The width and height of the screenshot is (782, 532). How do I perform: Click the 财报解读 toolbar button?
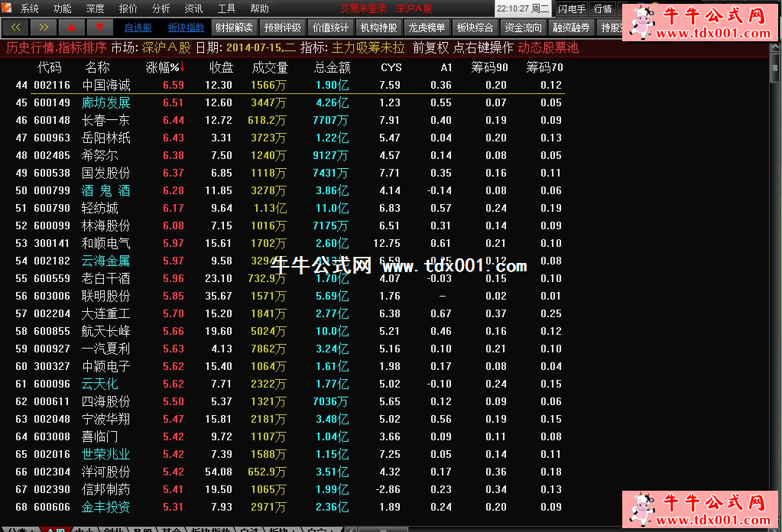tap(234, 28)
